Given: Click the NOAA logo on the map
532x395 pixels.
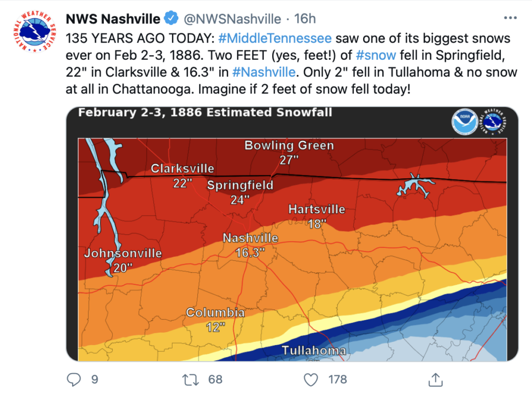Looking at the screenshot, I should [x=464, y=122].
